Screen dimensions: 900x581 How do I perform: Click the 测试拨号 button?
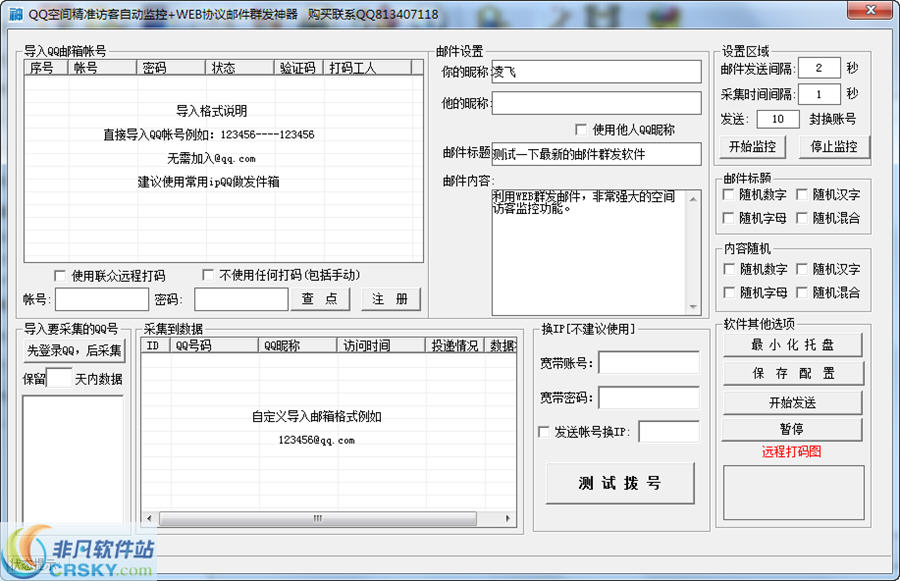click(620, 483)
